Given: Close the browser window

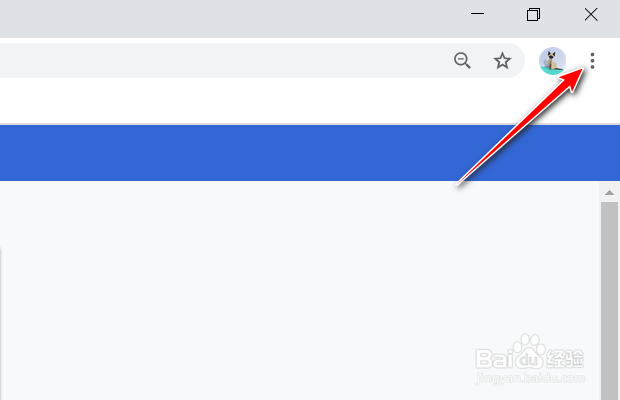Looking at the screenshot, I should (x=591, y=14).
